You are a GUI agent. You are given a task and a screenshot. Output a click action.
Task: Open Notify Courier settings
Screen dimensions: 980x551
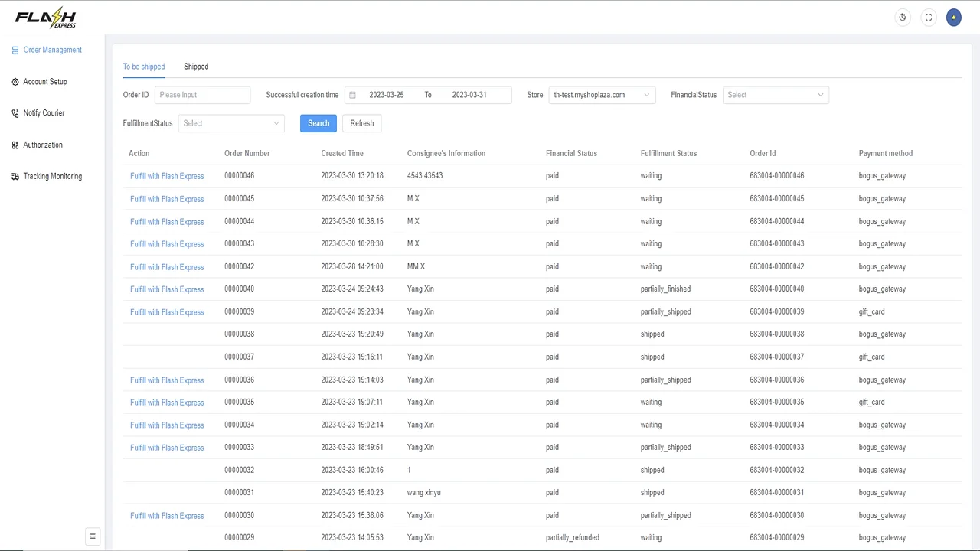click(44, 112)
